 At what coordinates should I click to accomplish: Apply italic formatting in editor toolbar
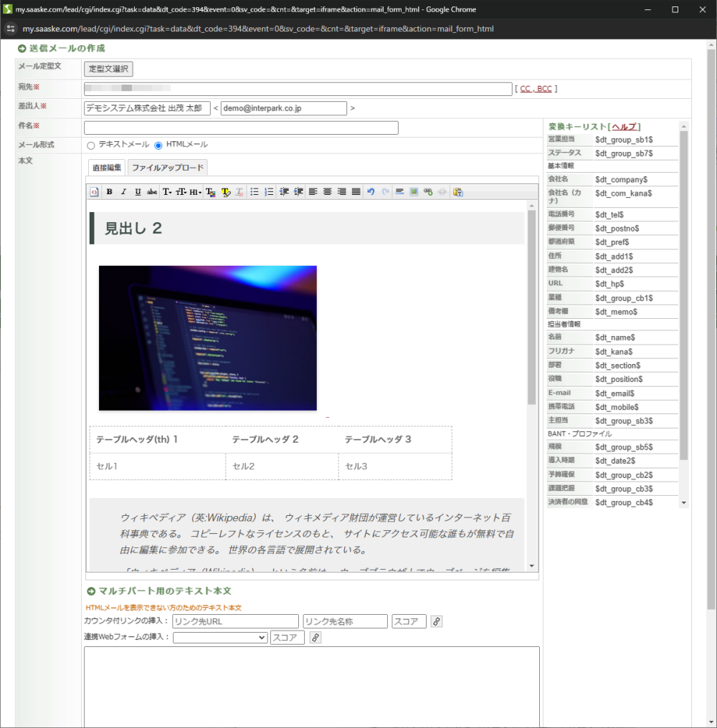(123, 192)
